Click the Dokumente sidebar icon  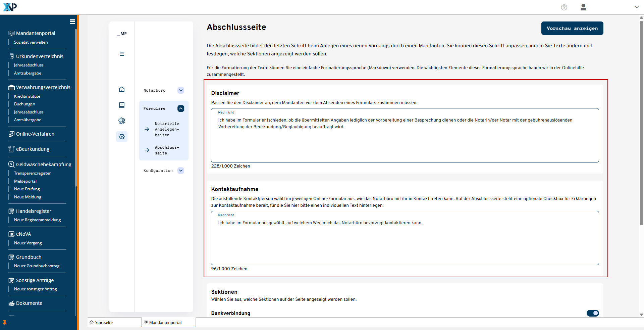pos(11,303)
